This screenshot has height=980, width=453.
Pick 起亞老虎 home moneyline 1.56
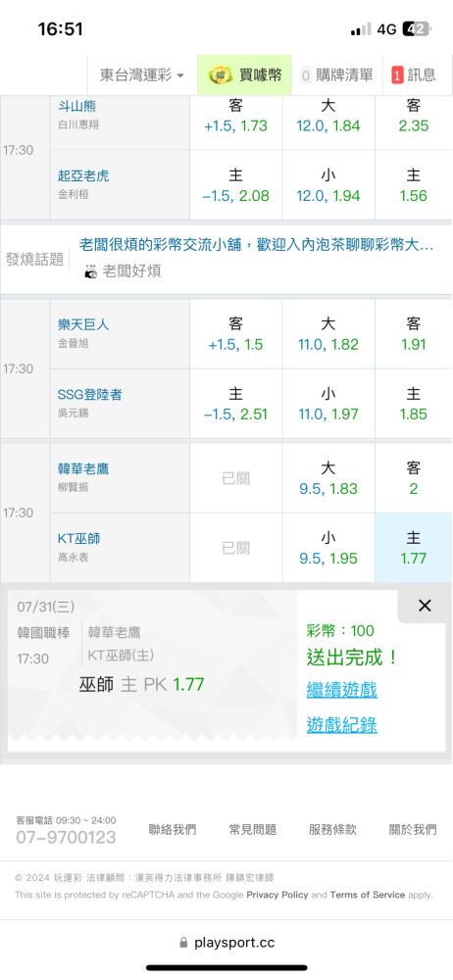(x=414, y=185)
